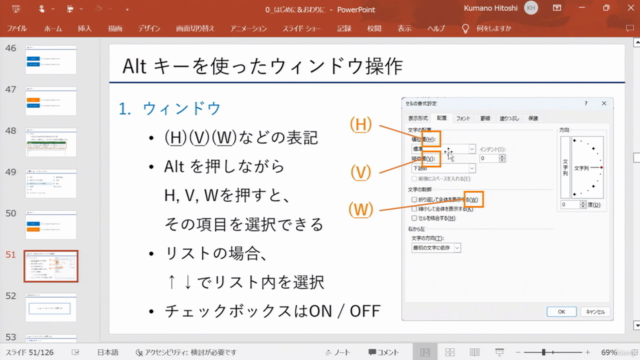Click the '1. ウィンドウ' heading text
This screenshot has width=640, height=360.
[169, 109]
